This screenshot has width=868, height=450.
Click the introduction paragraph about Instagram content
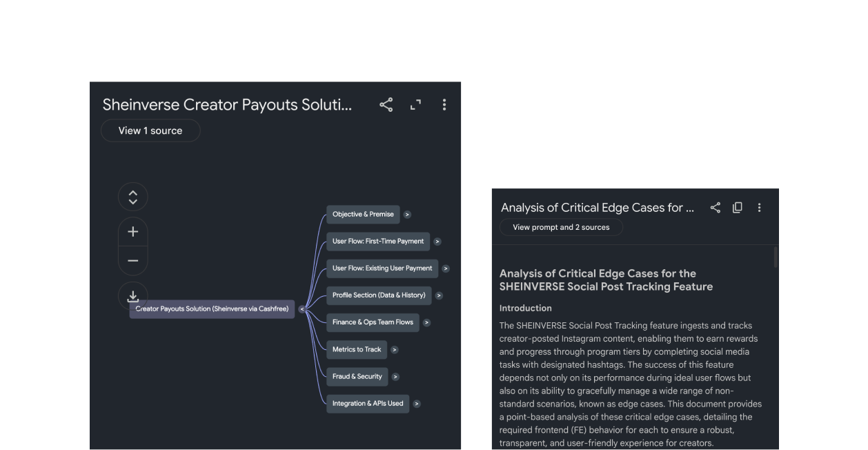631,384
